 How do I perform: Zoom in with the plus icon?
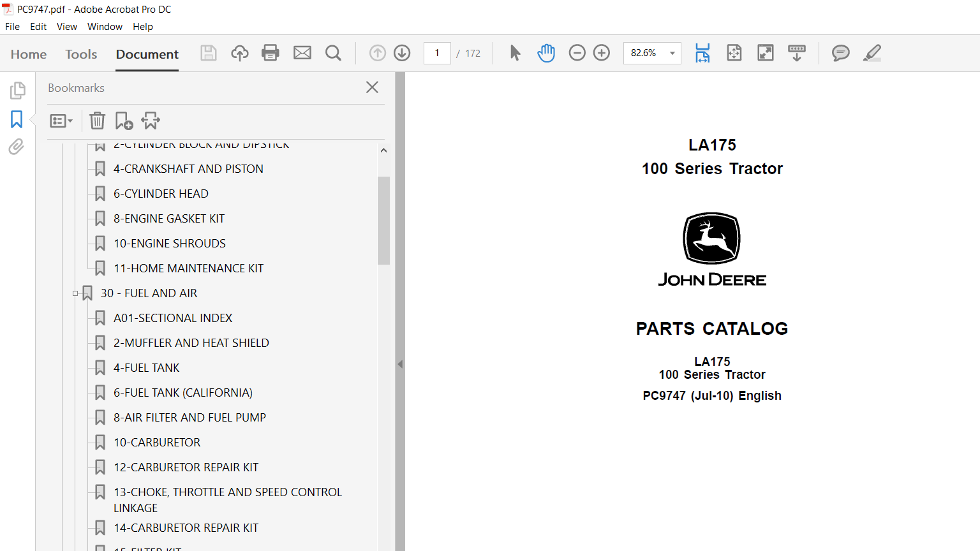tap(602, 53)
